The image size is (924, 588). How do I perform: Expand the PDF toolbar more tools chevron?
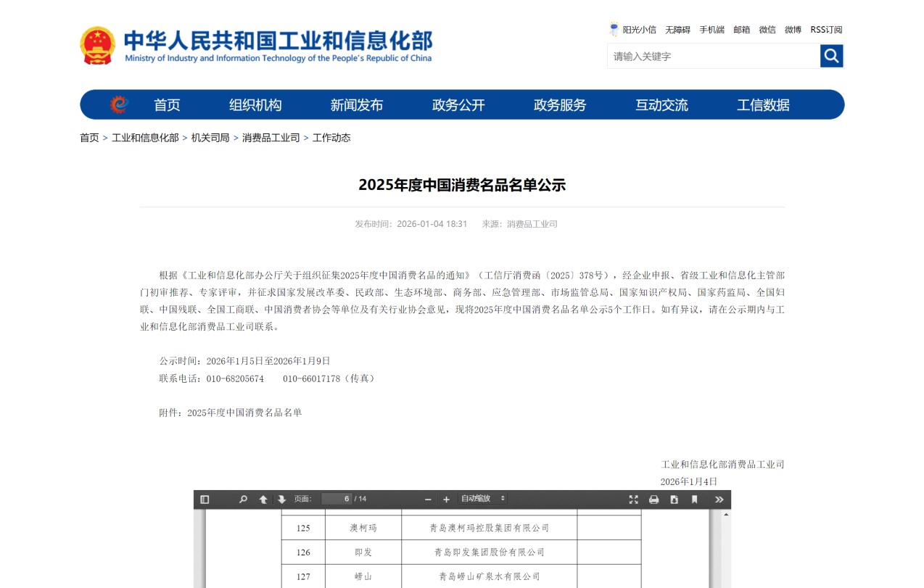pyautogui.click(x=719, y=499)
